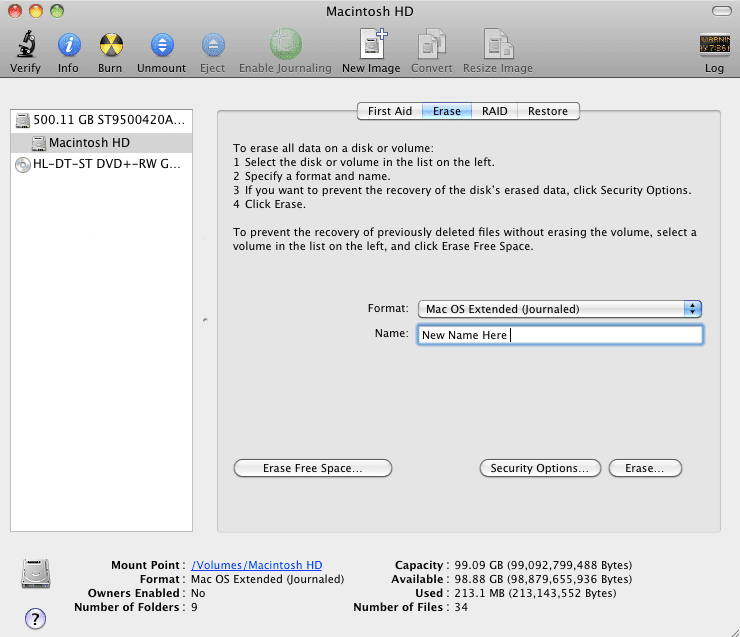Open the Restore tab
The height and width of the screenshot is (637, 740).
[548, 111]
